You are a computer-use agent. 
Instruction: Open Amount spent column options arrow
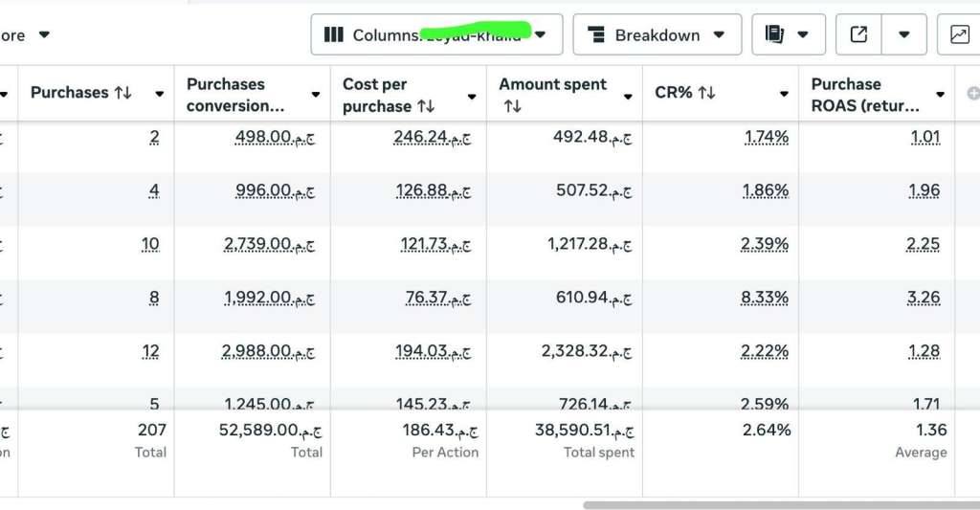pyautogui.click(x=628, y=97)
